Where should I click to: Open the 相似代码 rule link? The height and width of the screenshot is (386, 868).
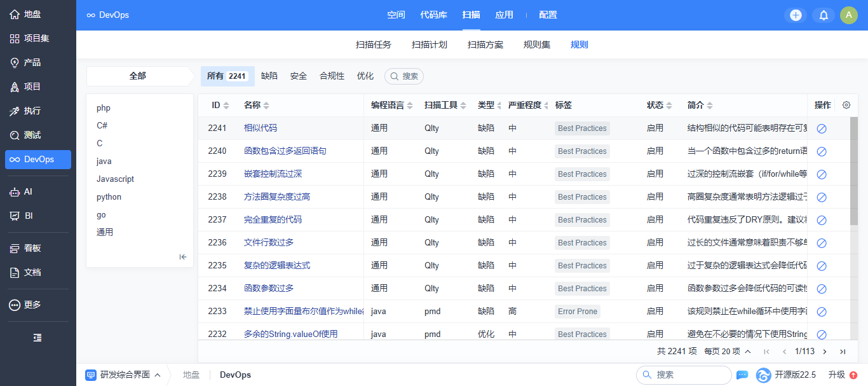(x=261, y=128)
